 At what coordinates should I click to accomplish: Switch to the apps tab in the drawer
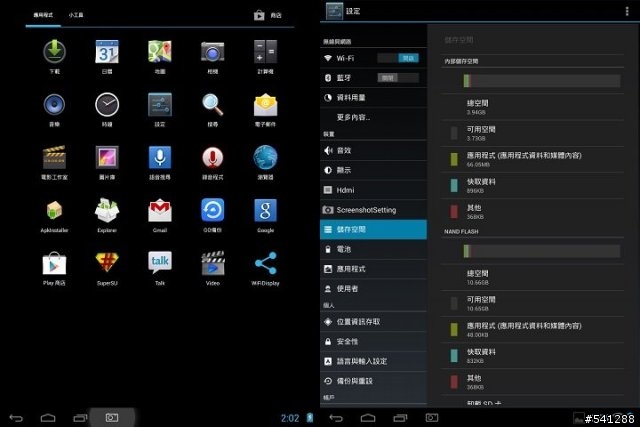tap(43, 15)
